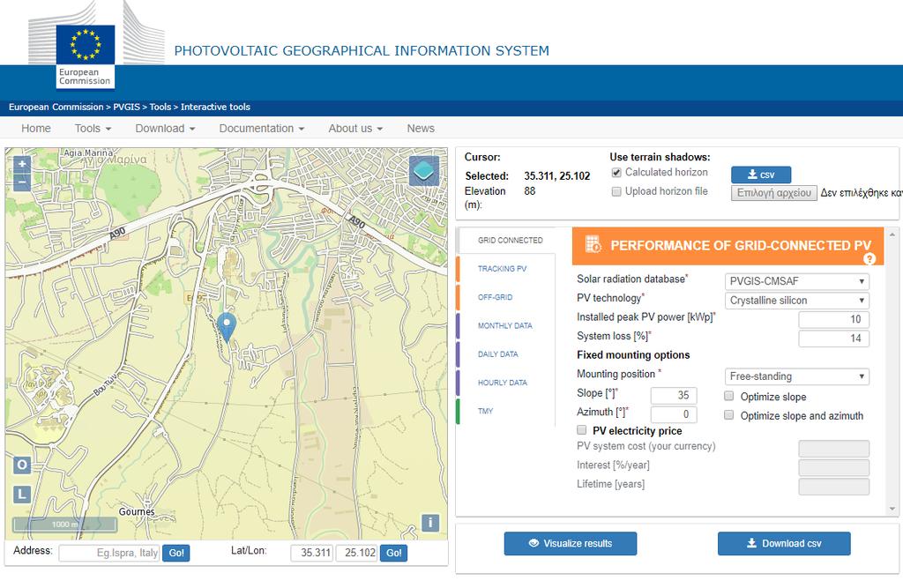Click the Lifetime years field
Viewport: 903px width, 588px height.
[834, 487]
